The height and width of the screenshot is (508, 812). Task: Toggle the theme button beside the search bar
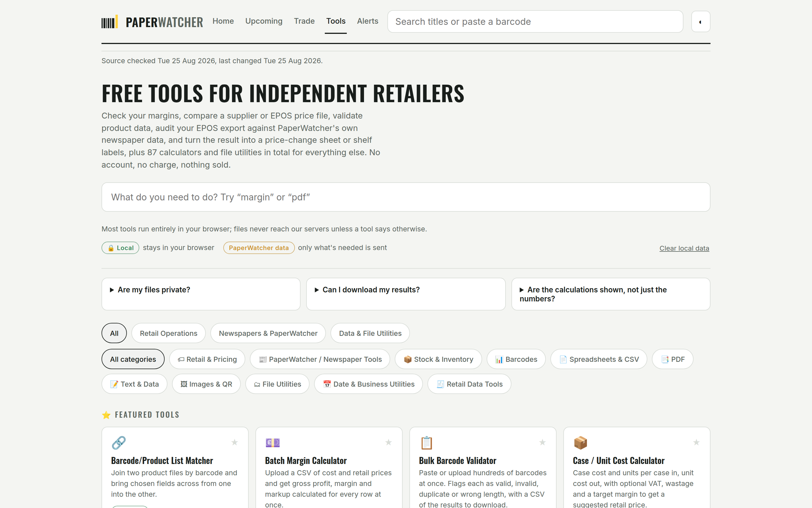tap(701, 22)
